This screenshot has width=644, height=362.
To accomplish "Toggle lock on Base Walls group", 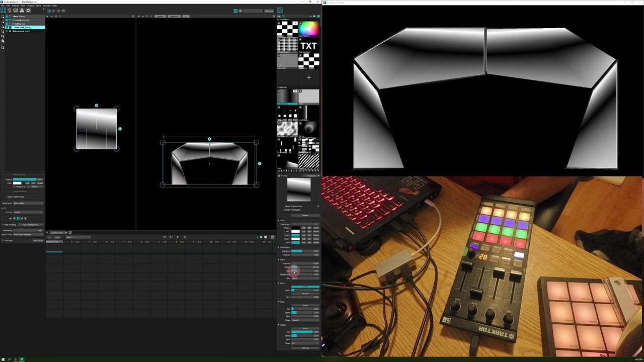I will 10,28.
